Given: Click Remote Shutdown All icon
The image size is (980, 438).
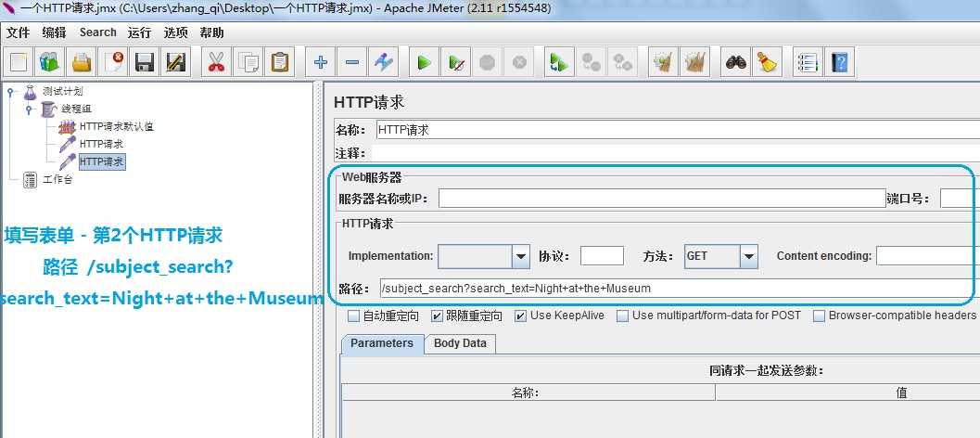Looking at the screenshot, I should click(x=622, y=62).
